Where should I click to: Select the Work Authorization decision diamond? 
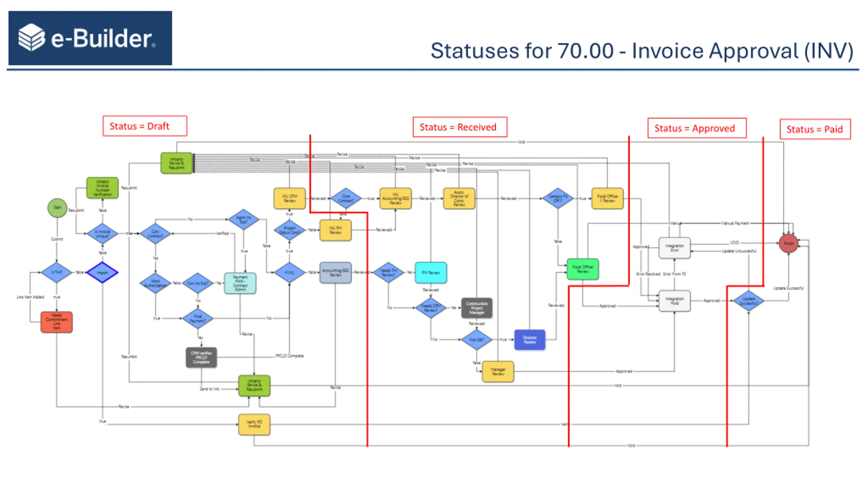[155, 283]
